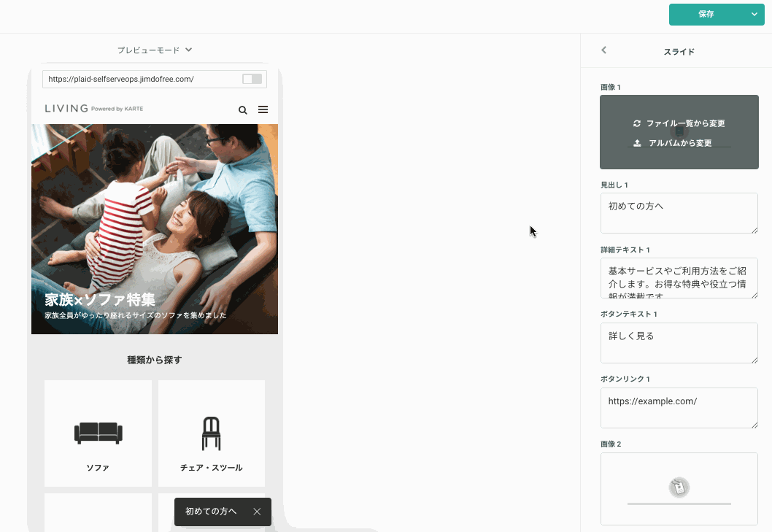Click the 初めての方へ popup label
The image size is (772, 532).
click(211, 512)
